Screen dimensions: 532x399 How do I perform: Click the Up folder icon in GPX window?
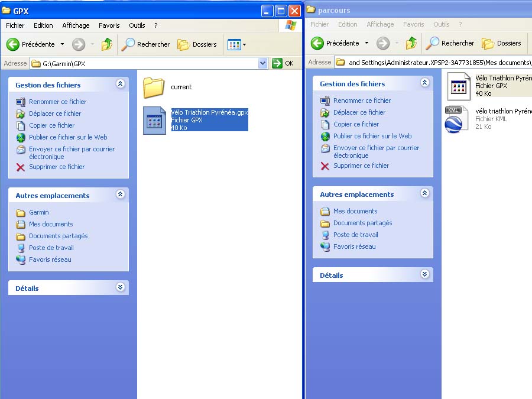click(107, 44)
